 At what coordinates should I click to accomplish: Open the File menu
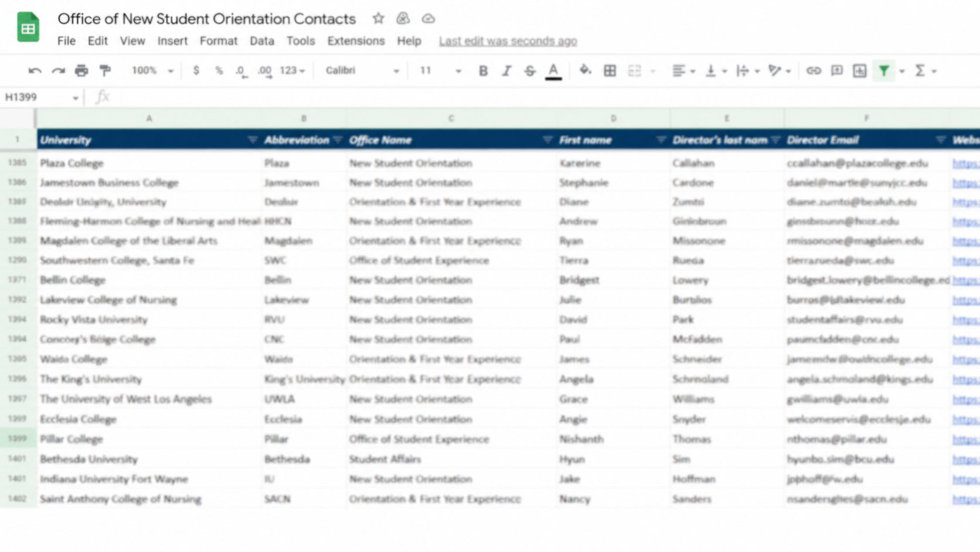[66, 41]
